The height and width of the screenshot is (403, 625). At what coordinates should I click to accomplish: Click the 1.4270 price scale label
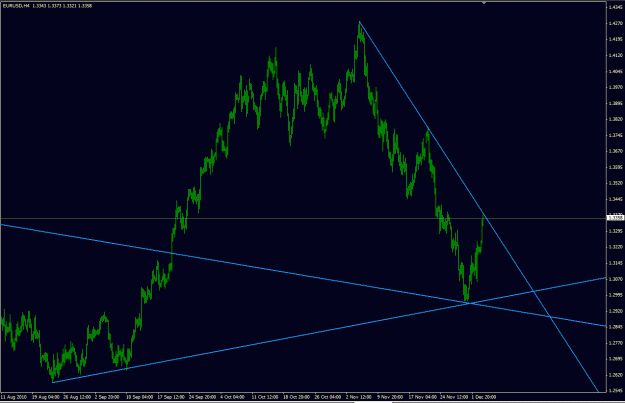616,23
